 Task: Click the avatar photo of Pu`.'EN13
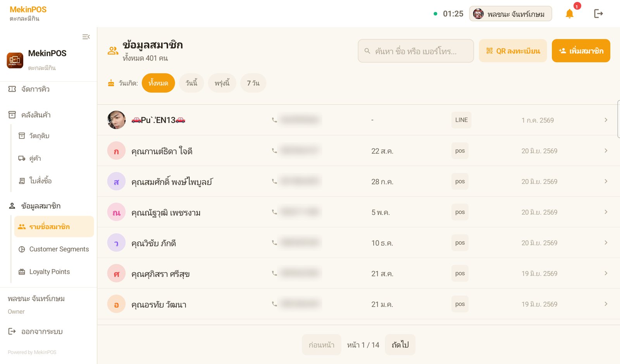pos(116,120)
